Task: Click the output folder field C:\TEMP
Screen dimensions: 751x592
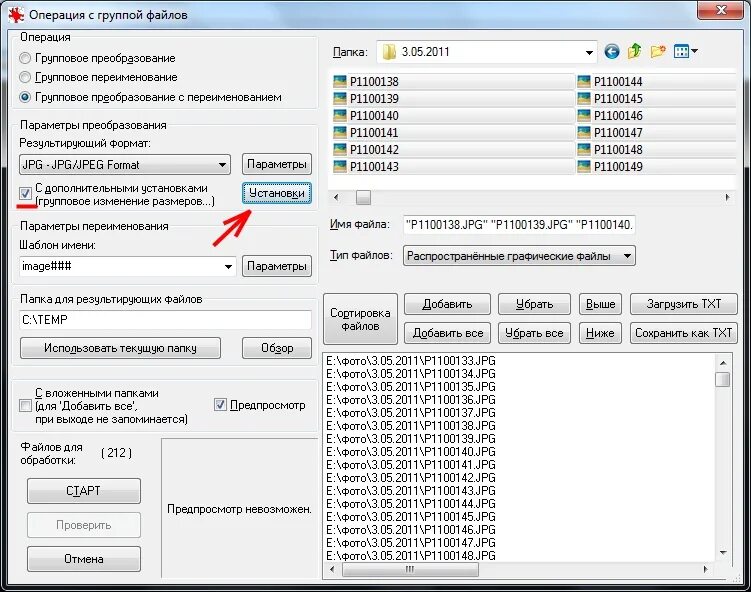Action: (x=166, y=319)
